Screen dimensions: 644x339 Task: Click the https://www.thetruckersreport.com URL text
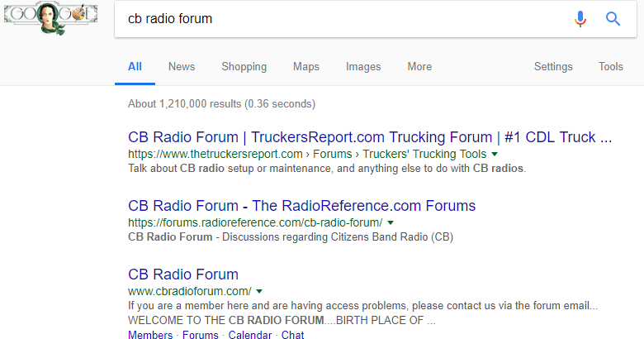215,155
